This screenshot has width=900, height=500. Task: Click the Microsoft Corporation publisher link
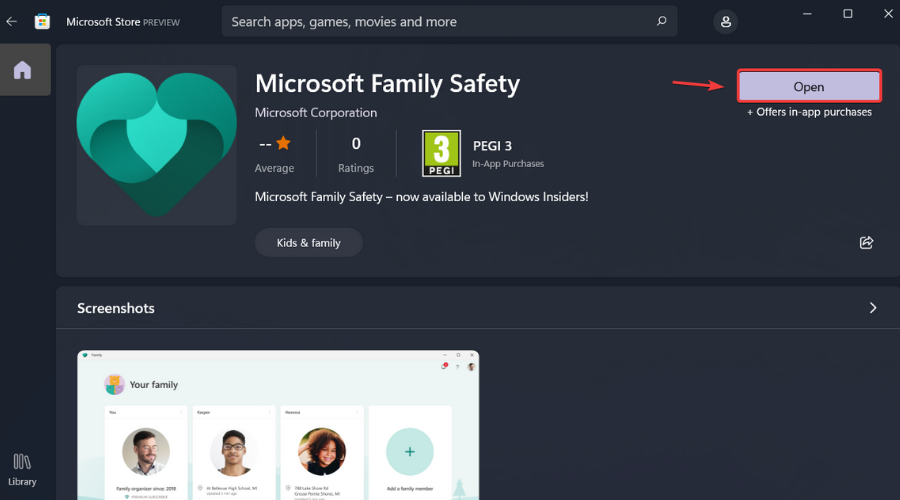pyautogui.click(x=316, y=113)
